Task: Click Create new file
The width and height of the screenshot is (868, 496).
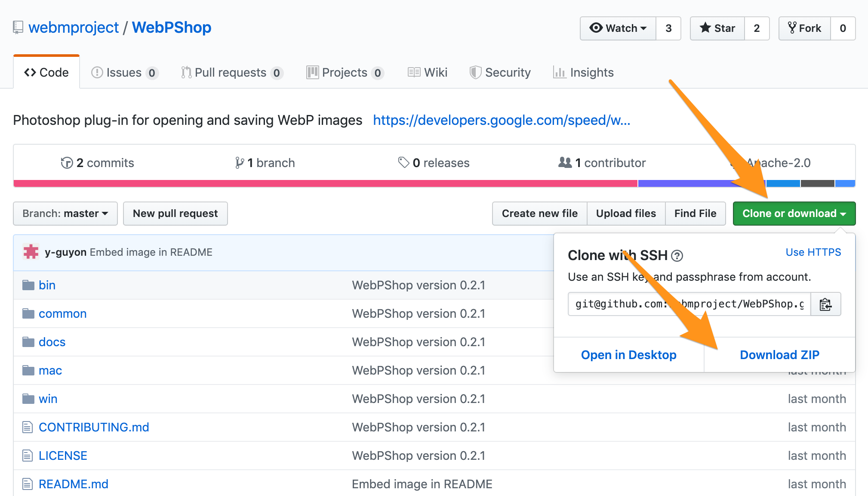Action: (x=540, y=214)
